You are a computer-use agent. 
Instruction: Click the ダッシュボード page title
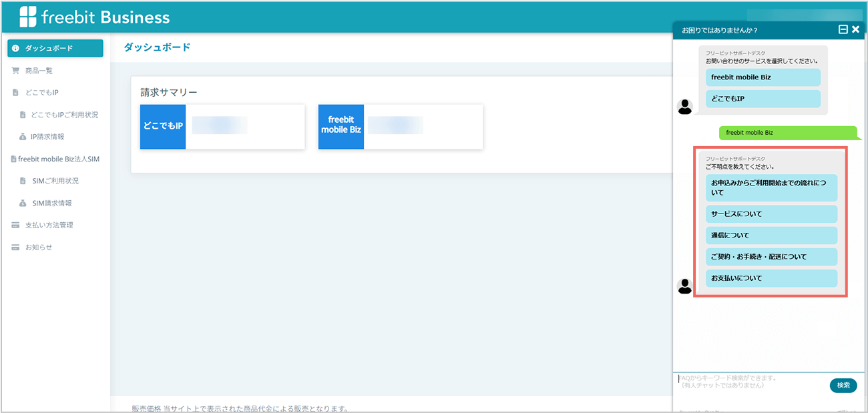point(157,47)
